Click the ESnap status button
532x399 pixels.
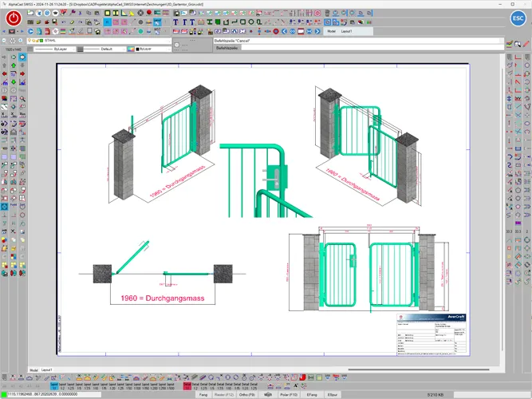(x=333, y=394)
